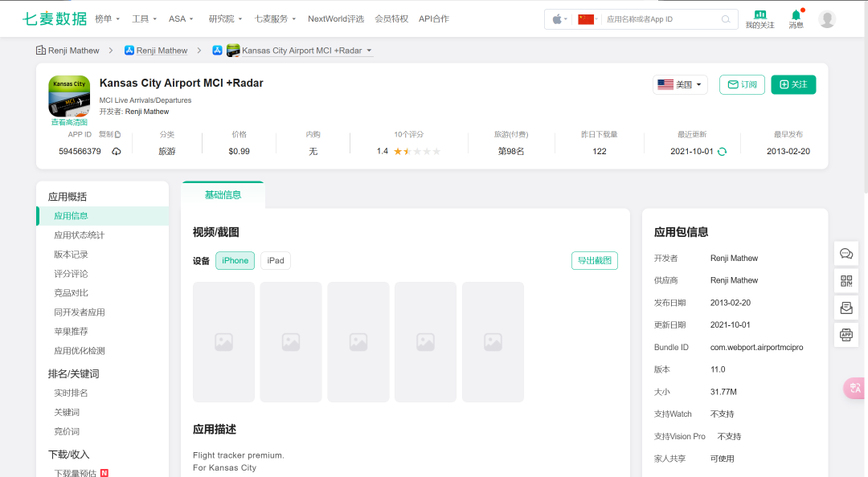Open 应用优化检测 in the sidebar
The width and height of the screenshot is (868, 477).
[x=79, y=351]
